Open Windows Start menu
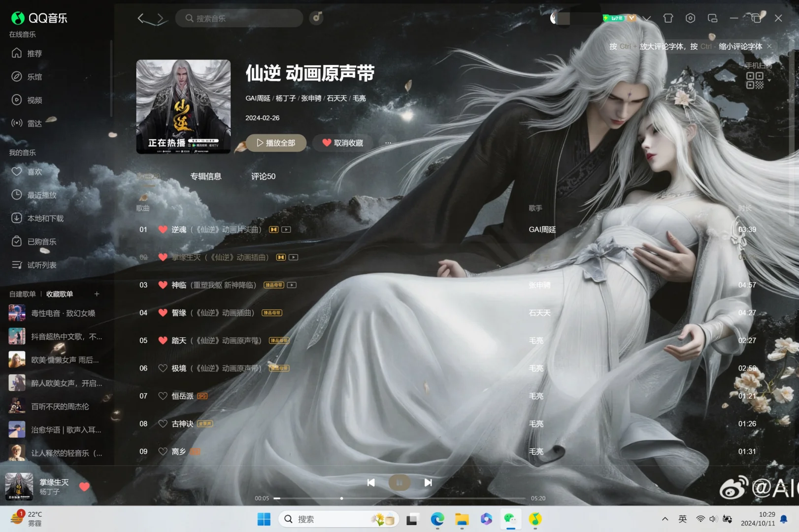 (264, 519)
